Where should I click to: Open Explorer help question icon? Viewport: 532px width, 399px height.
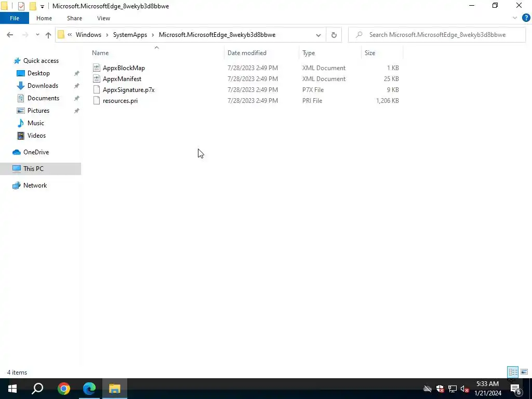[x=526, y=18]
